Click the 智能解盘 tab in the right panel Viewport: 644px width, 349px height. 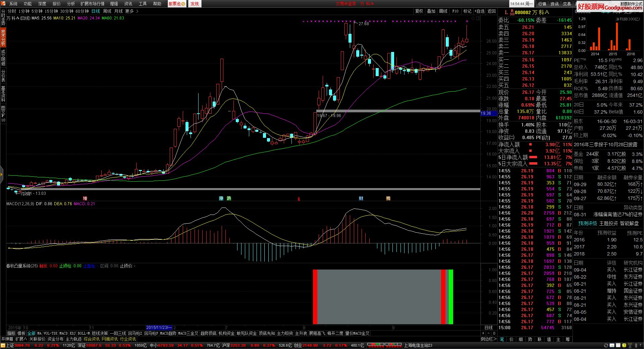coord(629,223)
